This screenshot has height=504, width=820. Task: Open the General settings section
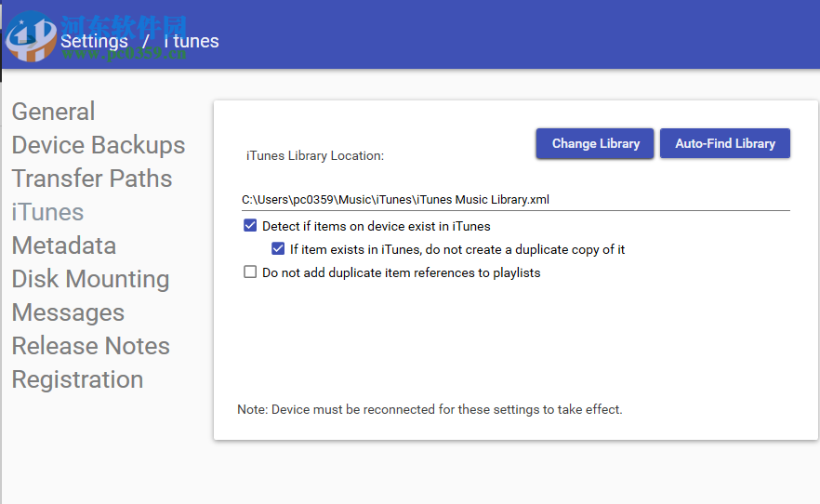coord(53,112)
